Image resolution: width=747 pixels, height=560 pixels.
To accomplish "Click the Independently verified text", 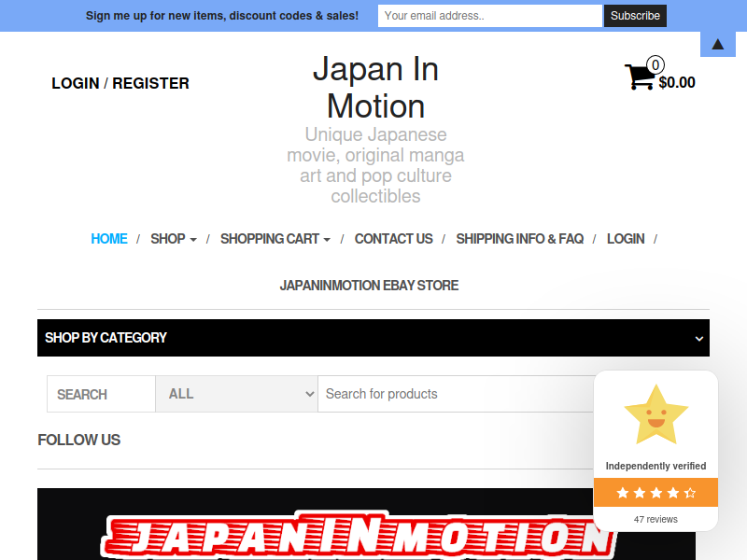I will tap(655, 466).
